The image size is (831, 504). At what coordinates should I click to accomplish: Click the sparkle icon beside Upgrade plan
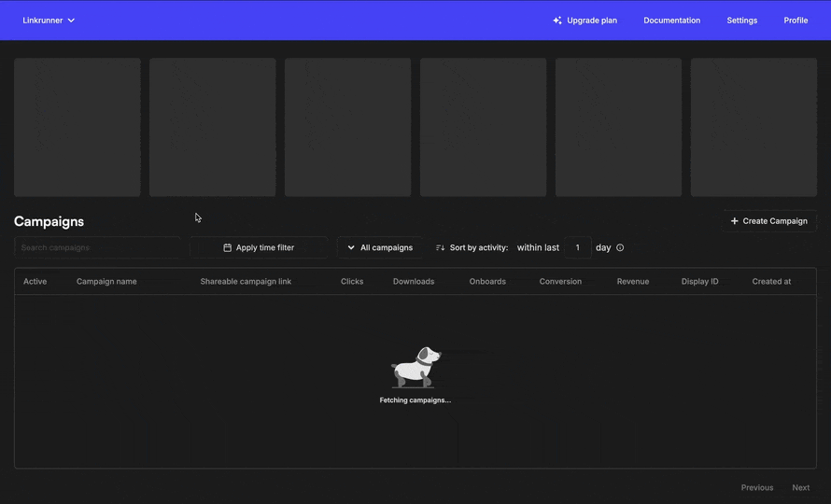click(557, 21)
